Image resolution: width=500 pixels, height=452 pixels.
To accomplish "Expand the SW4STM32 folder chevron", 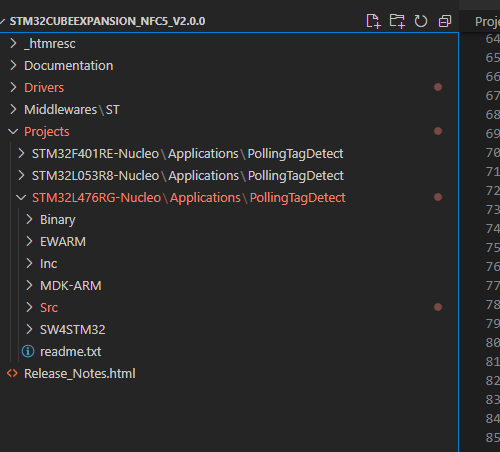I will coord(29,329).
